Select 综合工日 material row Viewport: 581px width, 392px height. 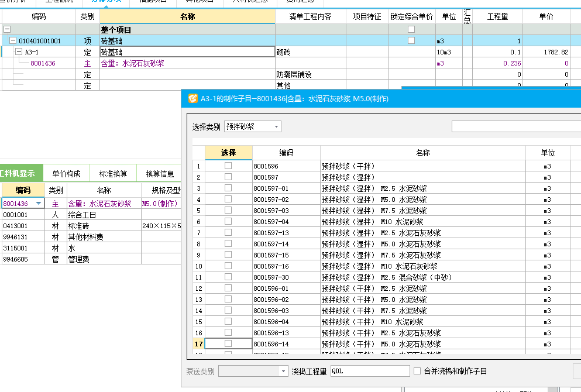91,215
